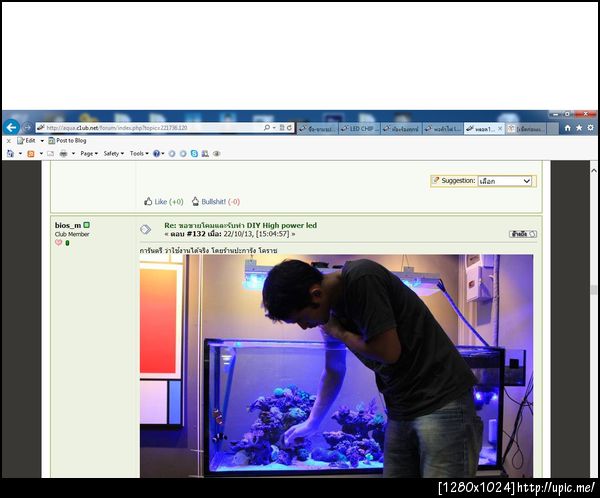Open the Re: DIY High power led post title
600x498 pixels.
point(240,225)
